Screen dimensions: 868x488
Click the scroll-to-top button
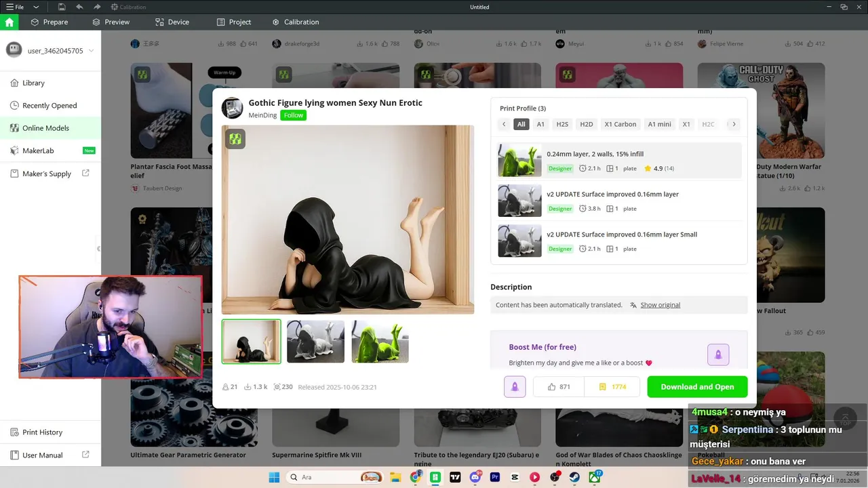[845, 419]
